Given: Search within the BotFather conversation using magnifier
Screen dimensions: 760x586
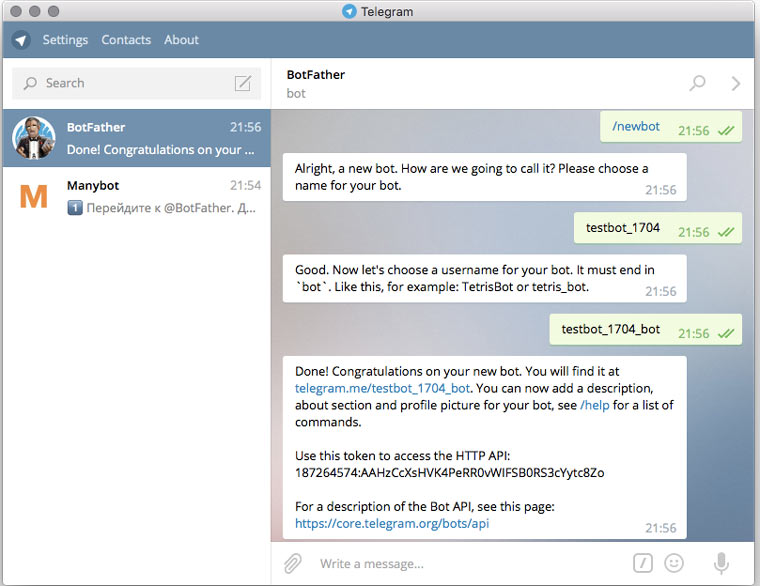Looking at the screenshot, I should point(697,83).
